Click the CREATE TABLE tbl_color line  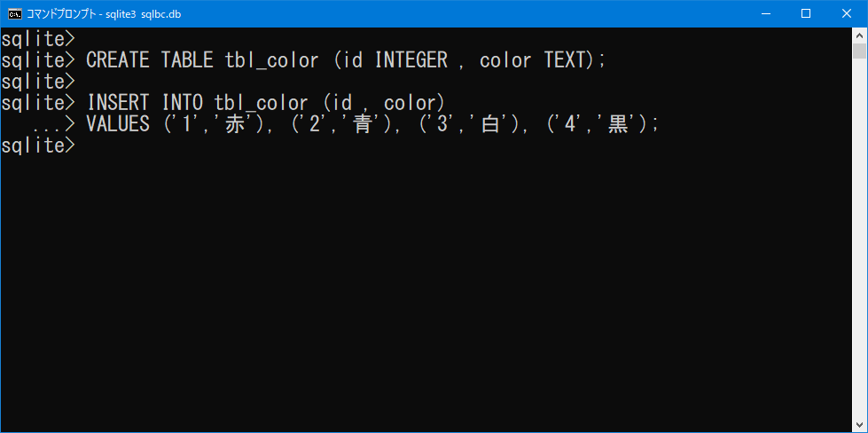click(x=303, y=60)
